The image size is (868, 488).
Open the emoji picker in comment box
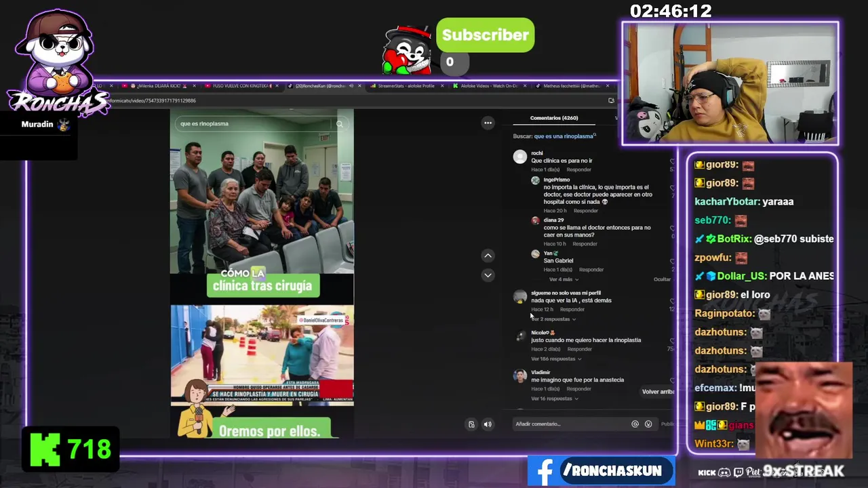coord(648,424)
